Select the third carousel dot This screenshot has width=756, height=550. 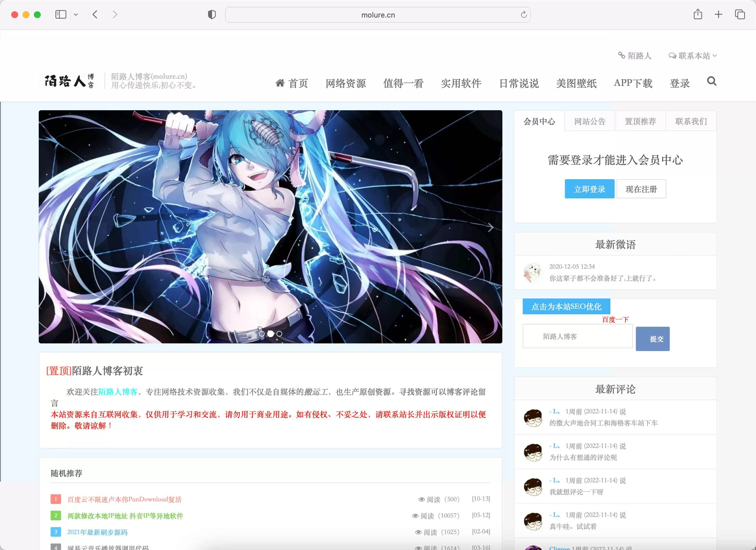pos(279,334)
